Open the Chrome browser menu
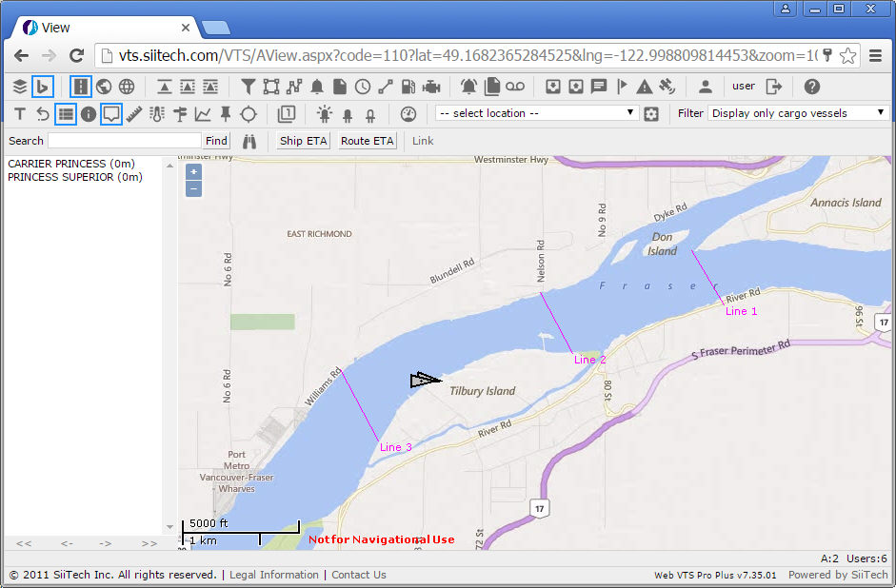 pos(875,55)
